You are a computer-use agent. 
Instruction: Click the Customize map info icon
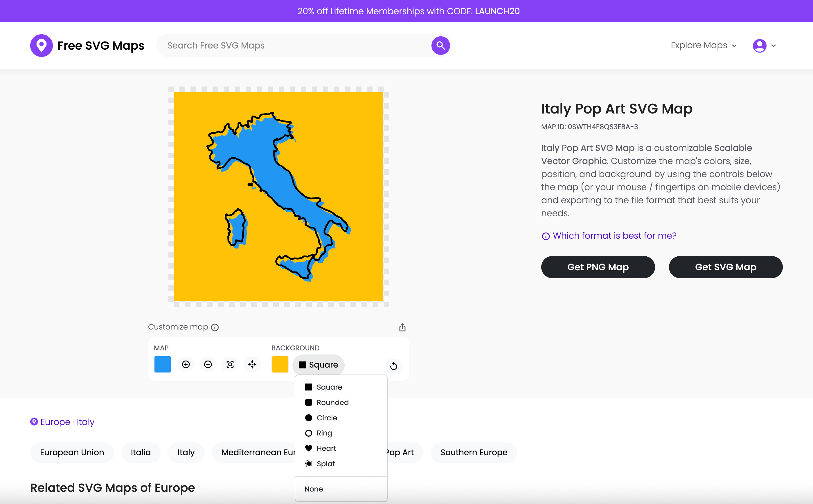214,327
